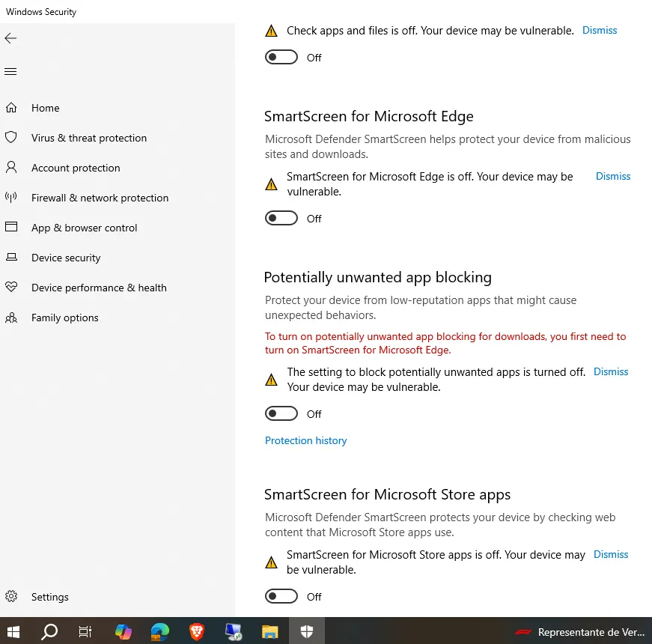Click the red SmartScreen requirement notice
This screenshot has width=652, height=644.
[445, 343]
